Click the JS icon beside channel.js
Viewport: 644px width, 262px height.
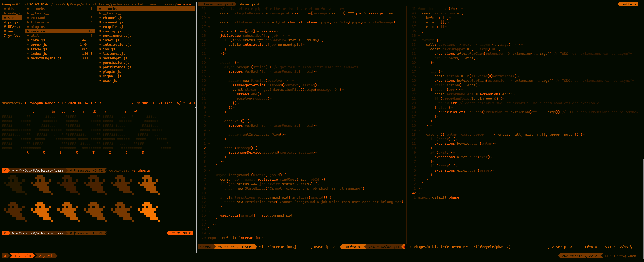(x=100, y=18)
